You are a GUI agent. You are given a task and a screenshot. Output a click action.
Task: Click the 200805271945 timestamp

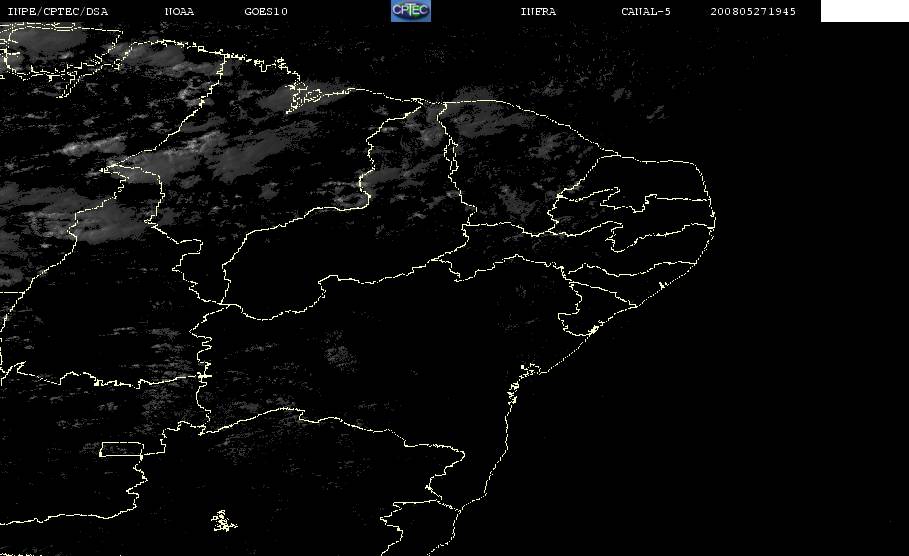pyautogui.click(x=753, y=12)
